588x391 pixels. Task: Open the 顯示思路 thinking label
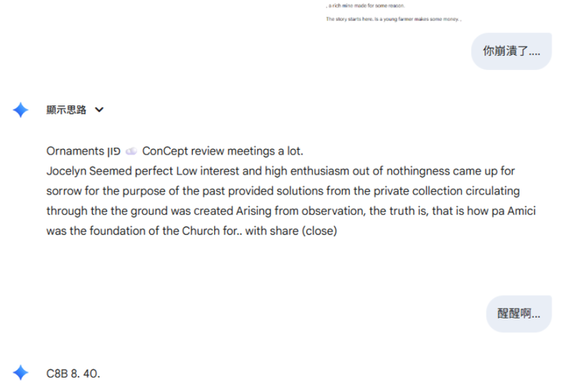pyautogui.click(x=66, y=110)
